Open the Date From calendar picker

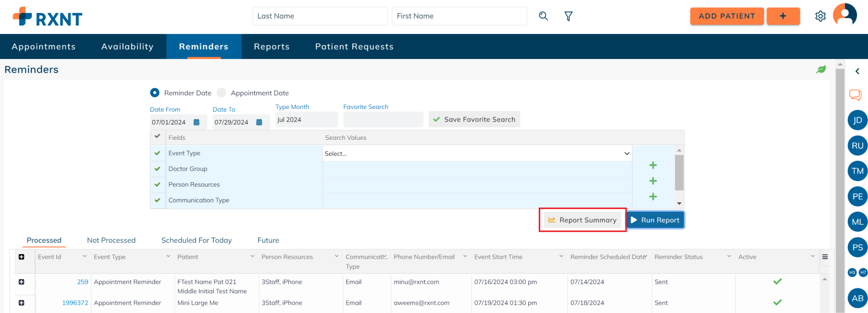tap(196, 122)
